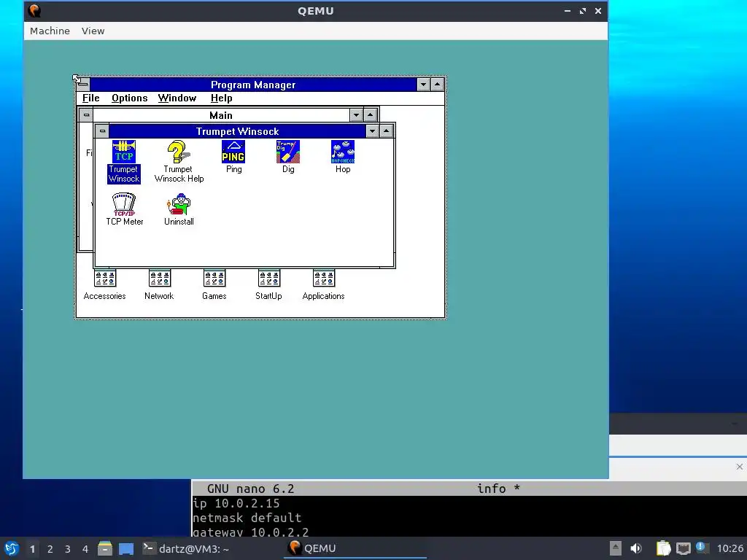The height and width of the screenshot is (560, 747).
Task: Switch to dartz@VM3 terminal task
Action: point(186,548)
